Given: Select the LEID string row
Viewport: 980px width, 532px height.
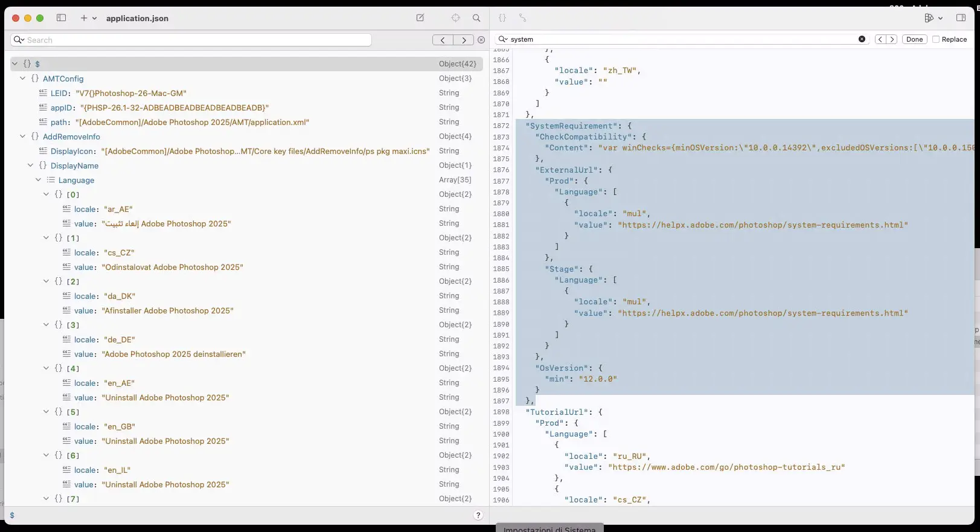Looking at the screenshot, I should pyautogui.click(x=246, y=93).
